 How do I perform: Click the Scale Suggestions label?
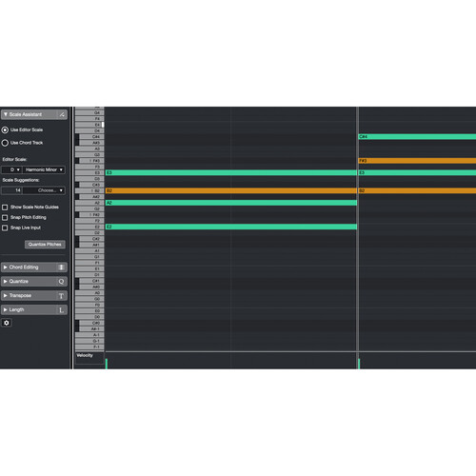(x=21, y=180)
